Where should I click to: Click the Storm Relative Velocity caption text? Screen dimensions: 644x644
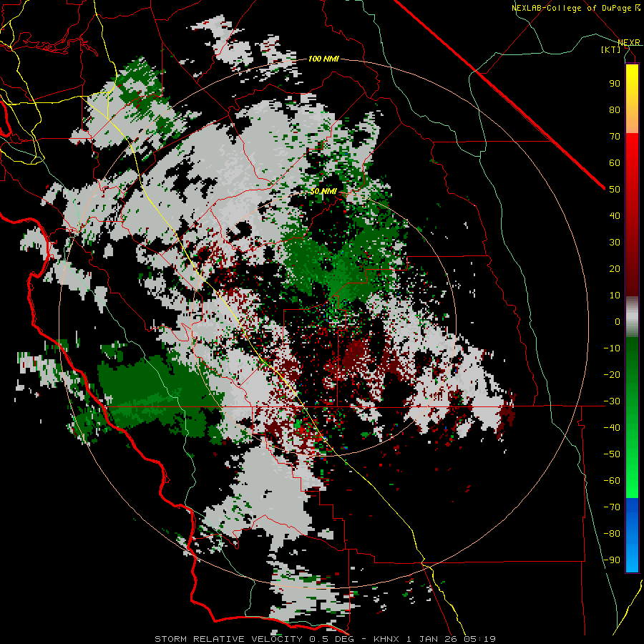click(228, 639)
